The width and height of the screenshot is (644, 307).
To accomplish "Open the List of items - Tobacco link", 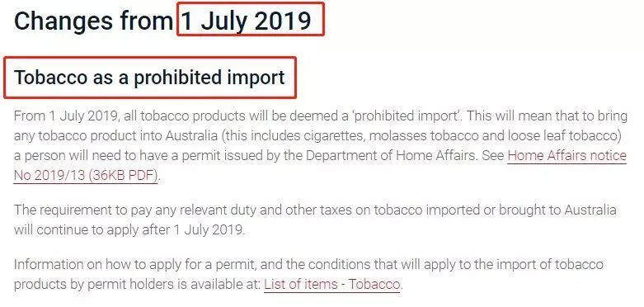I will (x=331, y=285).
